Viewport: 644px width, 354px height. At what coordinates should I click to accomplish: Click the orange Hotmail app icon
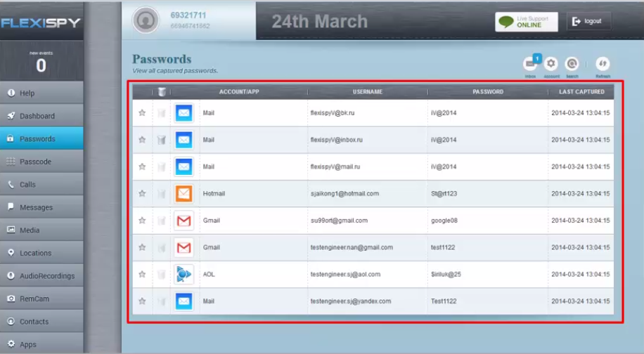tap(183, 194)
